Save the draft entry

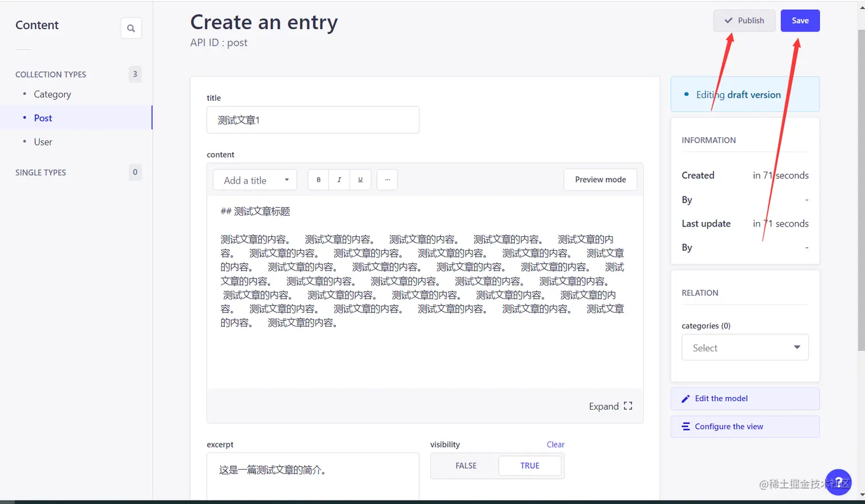coord(799,20)
